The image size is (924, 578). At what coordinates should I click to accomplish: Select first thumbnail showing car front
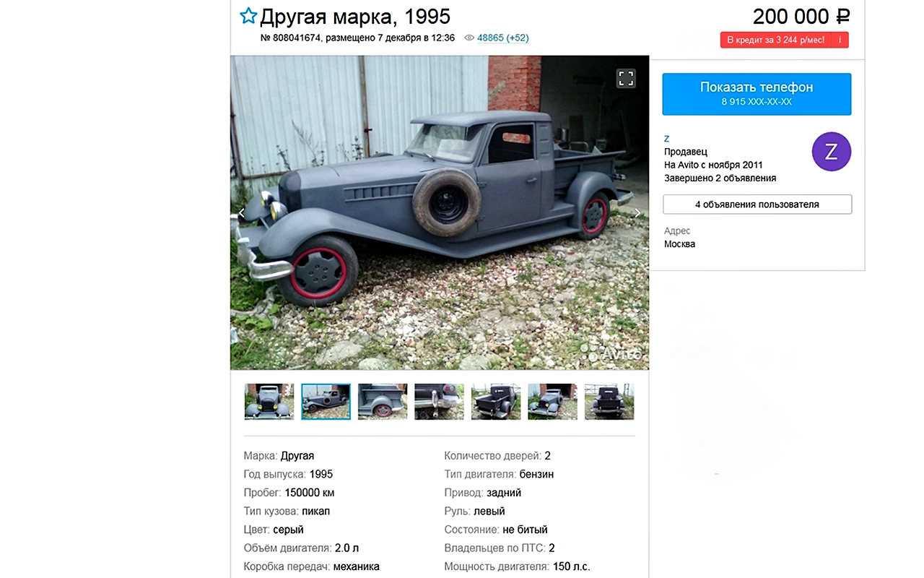(269, 402)
